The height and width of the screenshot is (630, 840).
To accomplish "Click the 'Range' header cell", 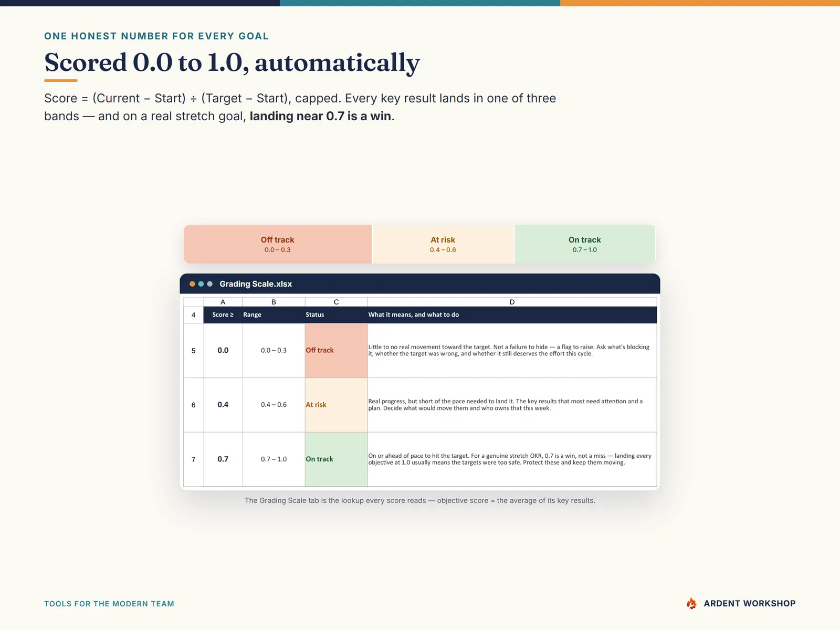I will pyautogui.click(x=274, y=315).
